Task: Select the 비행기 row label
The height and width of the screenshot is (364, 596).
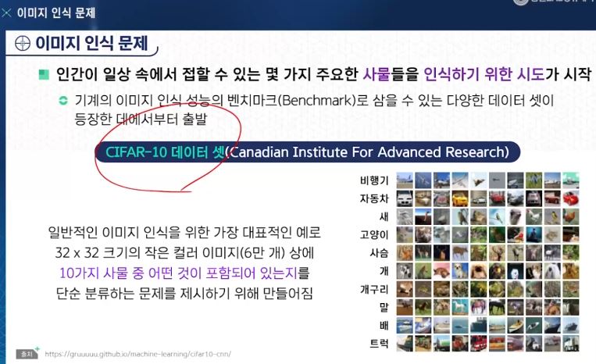Action: point(374,180)
